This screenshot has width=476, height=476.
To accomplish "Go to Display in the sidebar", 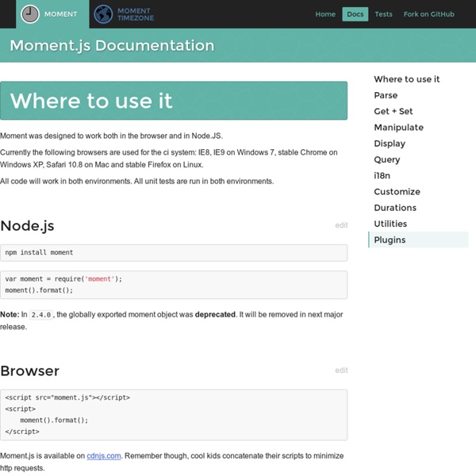I will click(x=390, y=144).
